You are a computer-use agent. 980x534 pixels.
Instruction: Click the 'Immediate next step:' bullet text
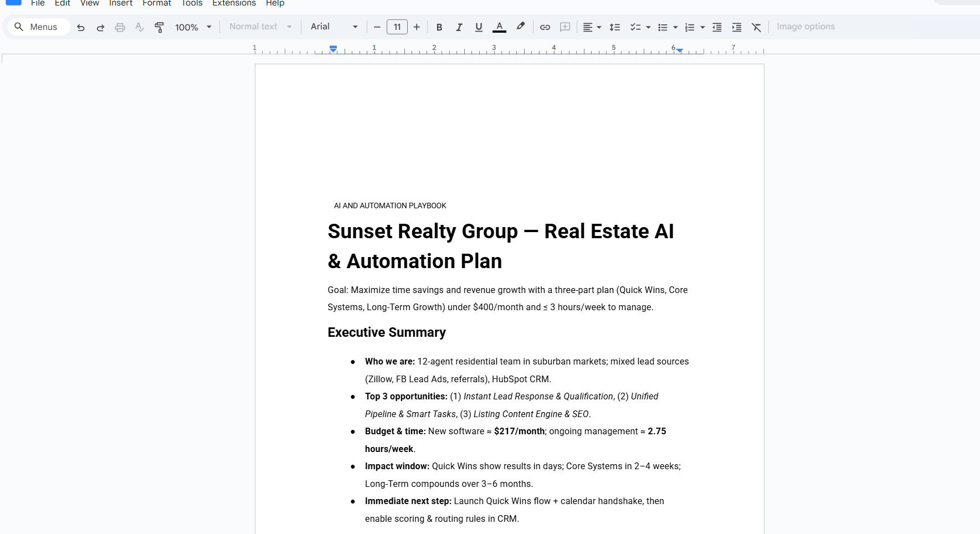click(x=408, y=501)
